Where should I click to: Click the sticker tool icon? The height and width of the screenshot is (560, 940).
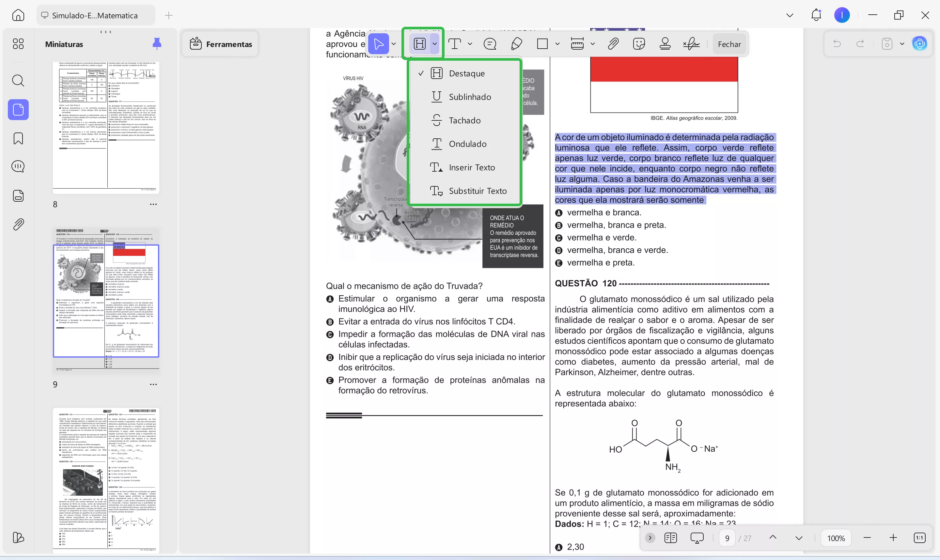[639, 44]
